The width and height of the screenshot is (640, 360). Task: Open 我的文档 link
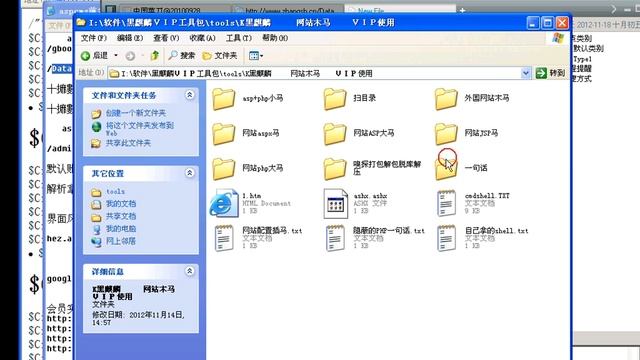pos(121,204)
